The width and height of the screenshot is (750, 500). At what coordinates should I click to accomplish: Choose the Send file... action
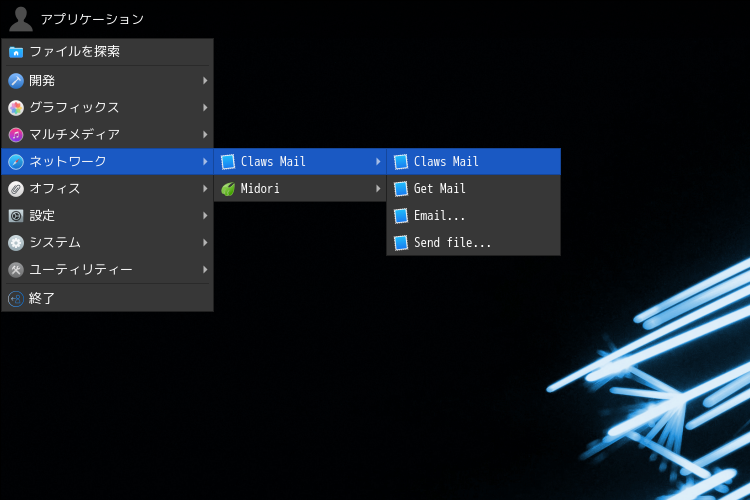coord(474,243)
